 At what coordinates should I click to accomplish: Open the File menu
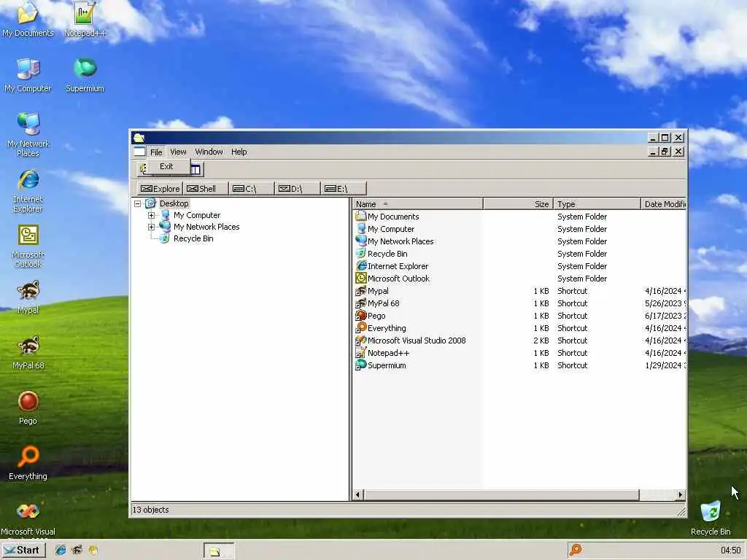click(x=156, y=152)
